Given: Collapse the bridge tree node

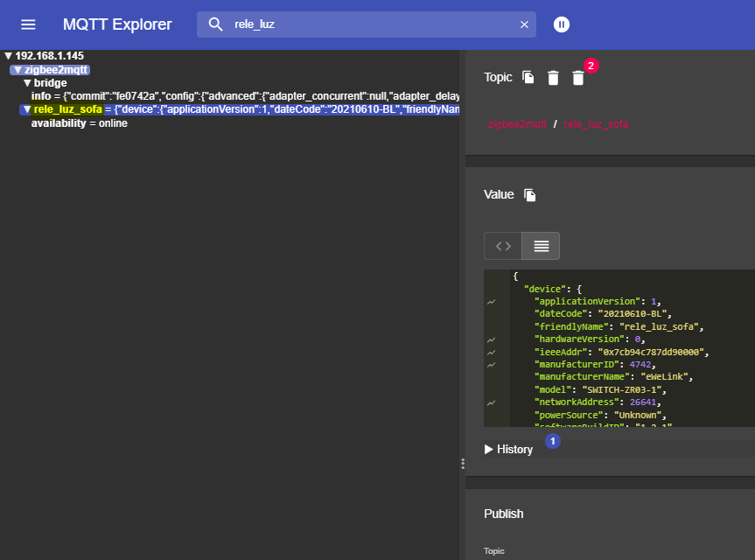Looking at the screenshot, I should (x=28, y=83).
